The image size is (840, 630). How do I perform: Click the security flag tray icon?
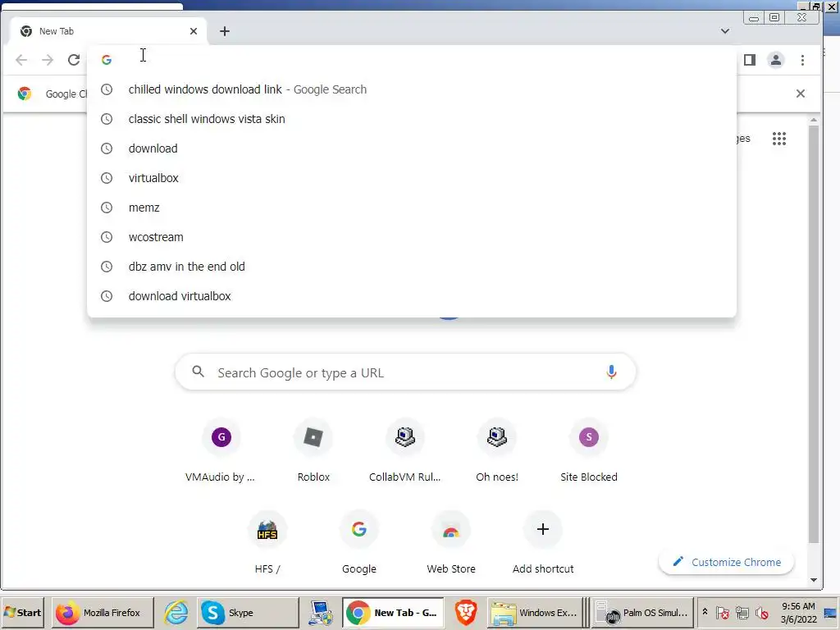coord(722,613)
